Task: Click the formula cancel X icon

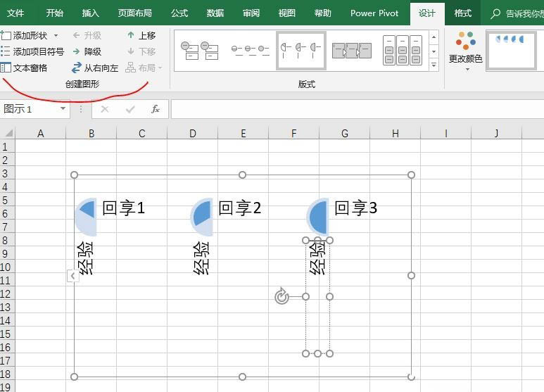Action: point(104,109)
